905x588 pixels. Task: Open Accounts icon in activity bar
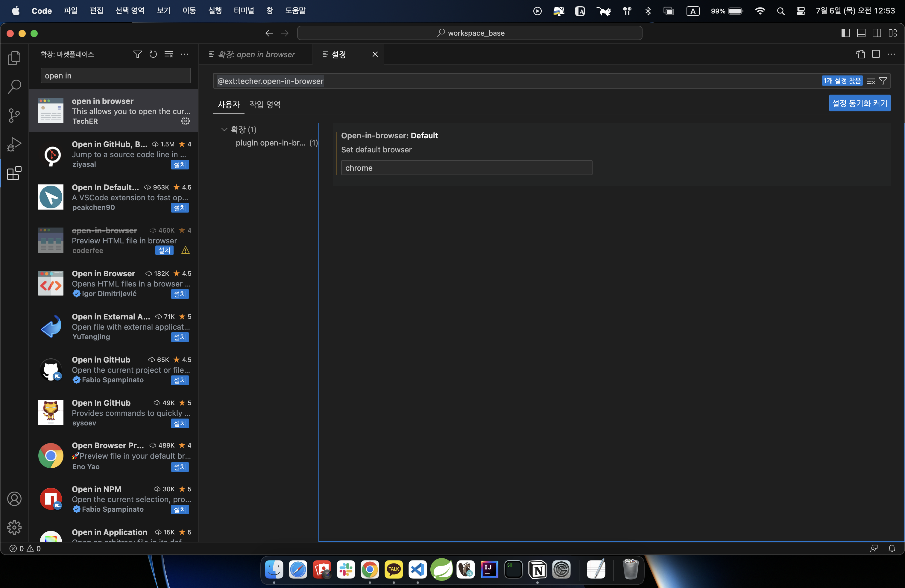[14, 498]
